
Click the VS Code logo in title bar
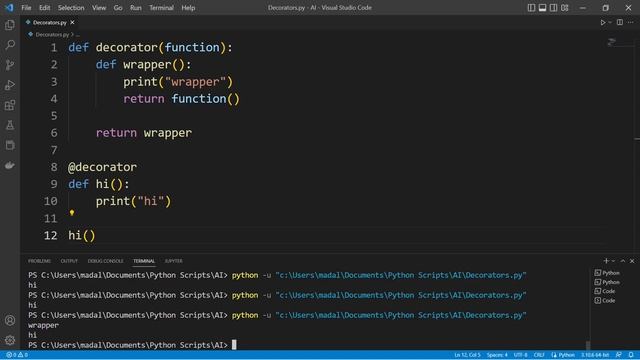[9, 8]
